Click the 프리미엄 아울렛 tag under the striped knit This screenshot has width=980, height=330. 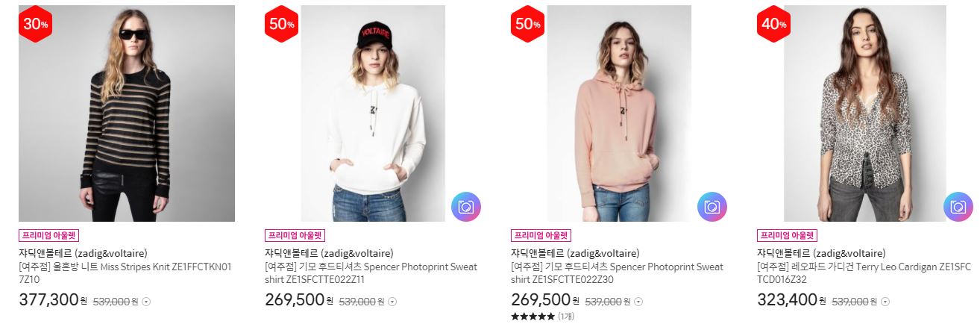pyautogui.click(x=48, y=234)
